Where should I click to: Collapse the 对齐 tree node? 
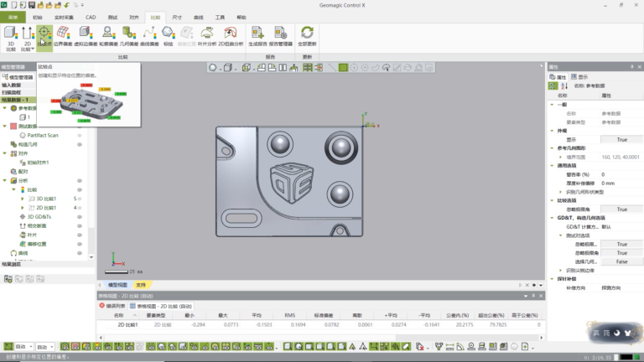(x=5, y=153)
